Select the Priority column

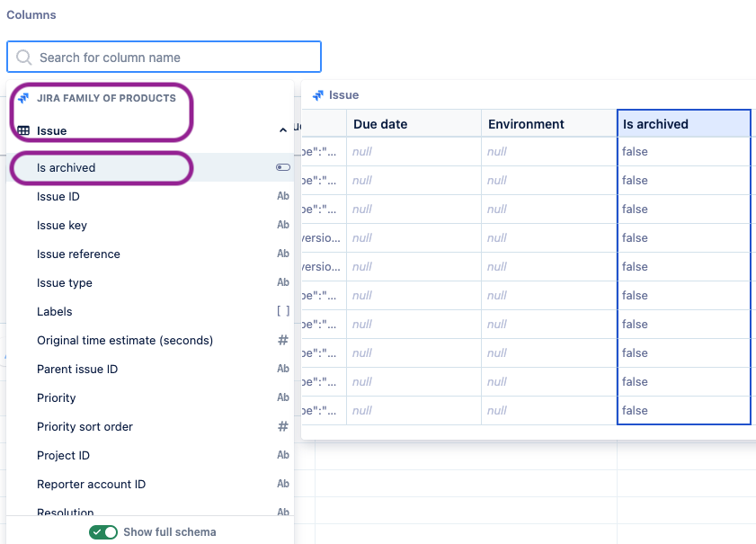[x=150, y=397]
